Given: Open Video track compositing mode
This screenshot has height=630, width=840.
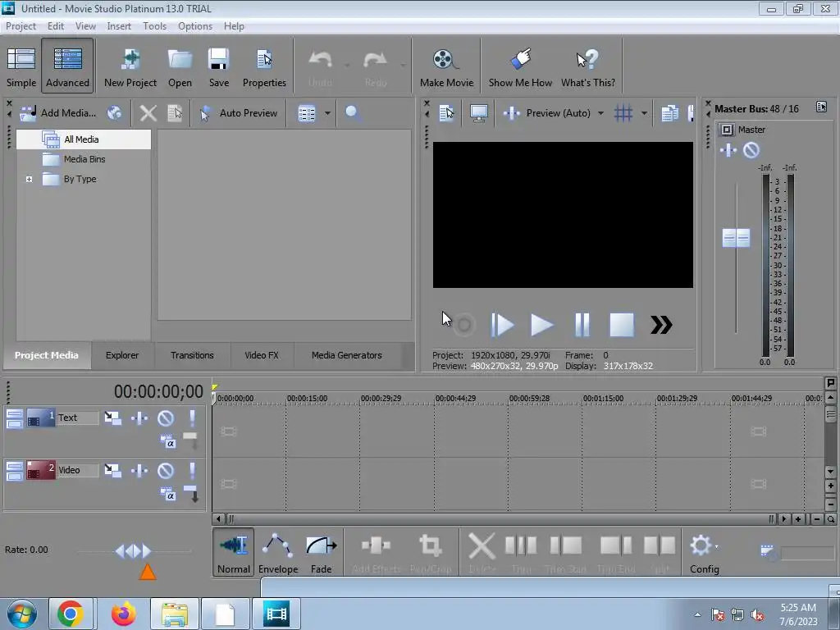Looking at the screenshot, I should pyautogui.click(x=167, y=493).
